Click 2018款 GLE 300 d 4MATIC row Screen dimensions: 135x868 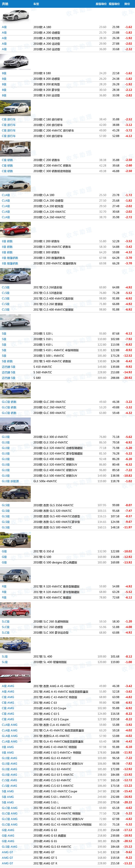pyautogui.click(x=67, y=437)
